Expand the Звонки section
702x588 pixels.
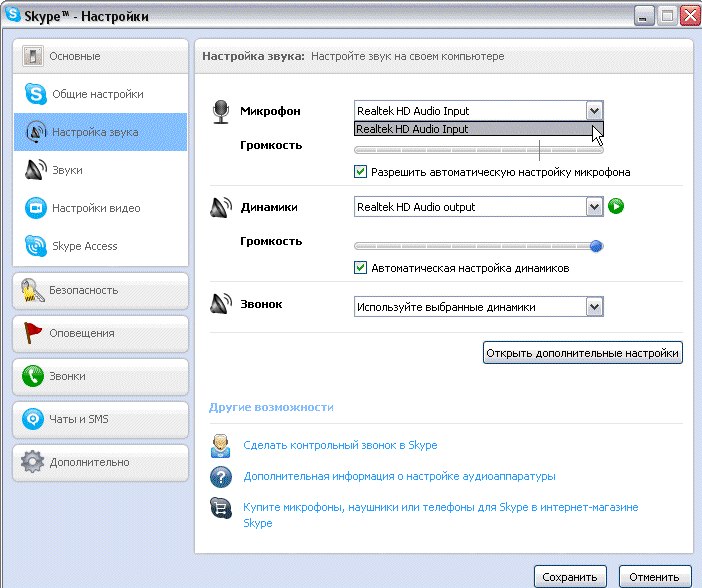(101, 376)
